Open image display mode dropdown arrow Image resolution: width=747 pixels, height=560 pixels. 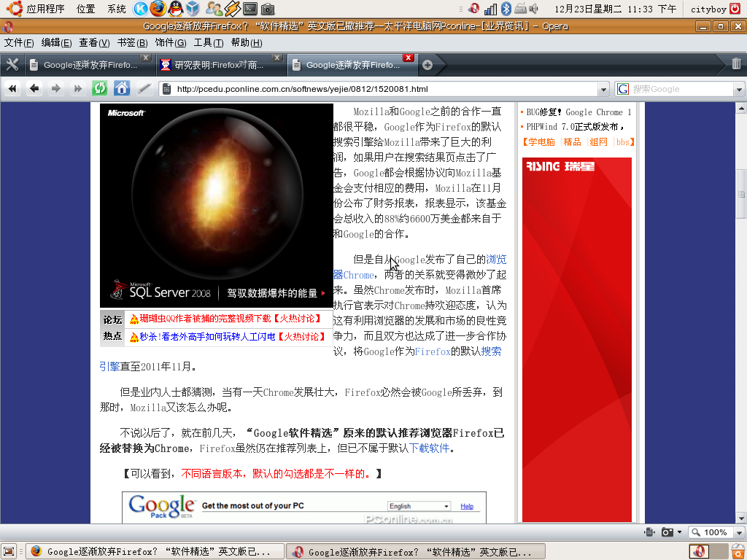679,532
